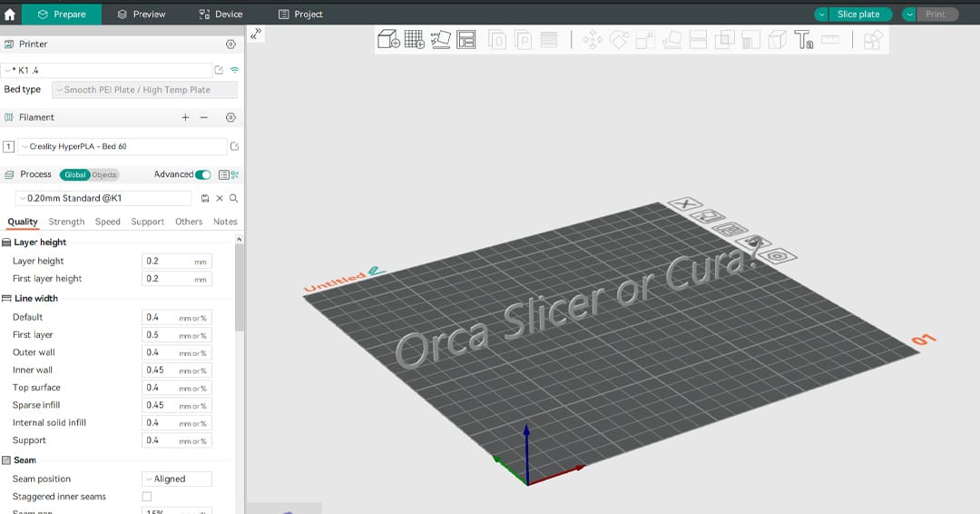Viewport: 980px width, 514px height.
Task: Open the Variable layer height tool
Action: (549, 40)
